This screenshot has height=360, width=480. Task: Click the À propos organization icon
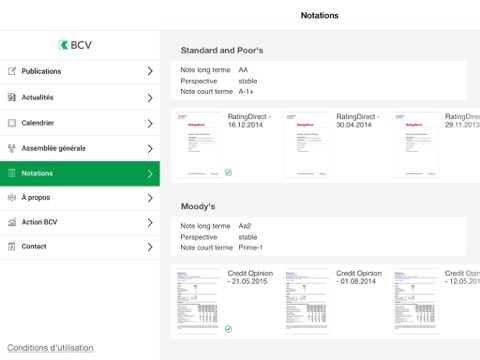coord(12,198)
